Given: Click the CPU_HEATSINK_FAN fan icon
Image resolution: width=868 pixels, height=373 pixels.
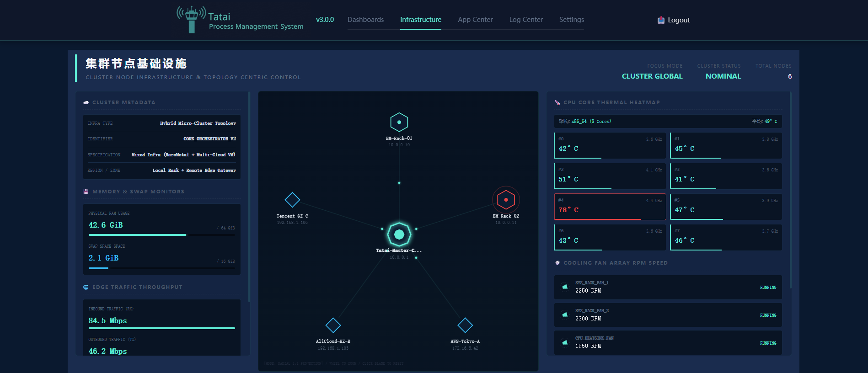Looking at the screenshot, I should tap(565, 342).
